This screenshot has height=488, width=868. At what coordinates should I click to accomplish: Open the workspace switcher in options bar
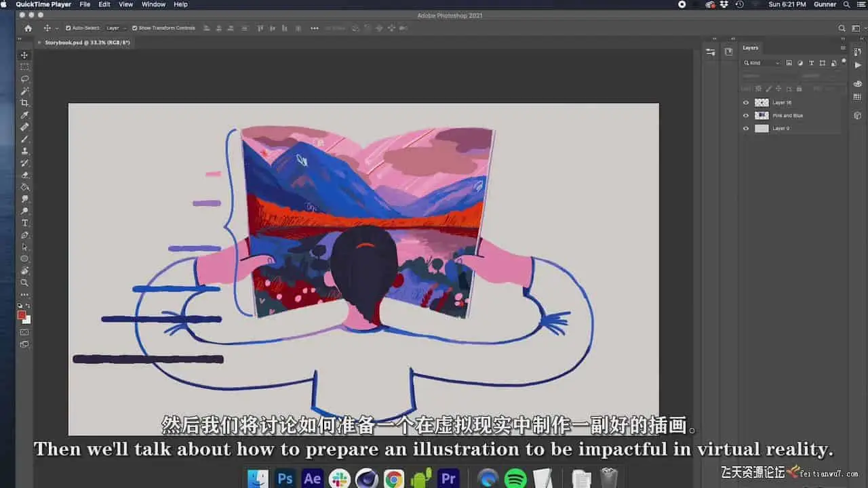(856, 28)
